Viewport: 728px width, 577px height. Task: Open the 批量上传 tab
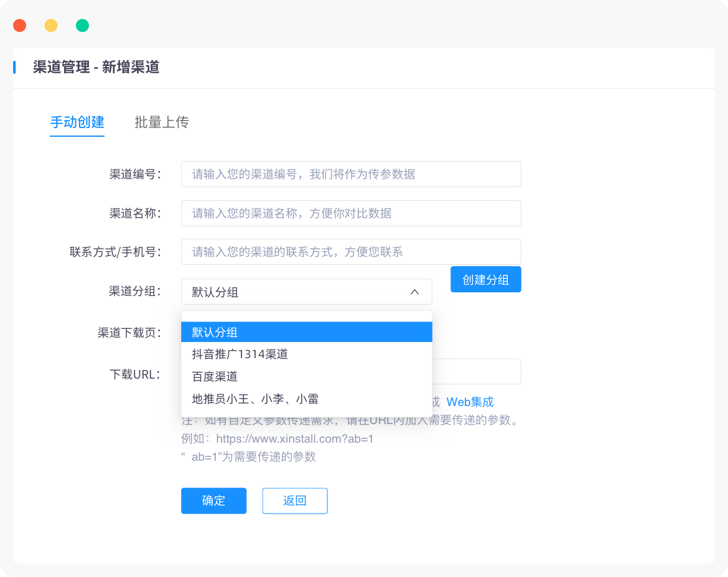pos(161,122)
